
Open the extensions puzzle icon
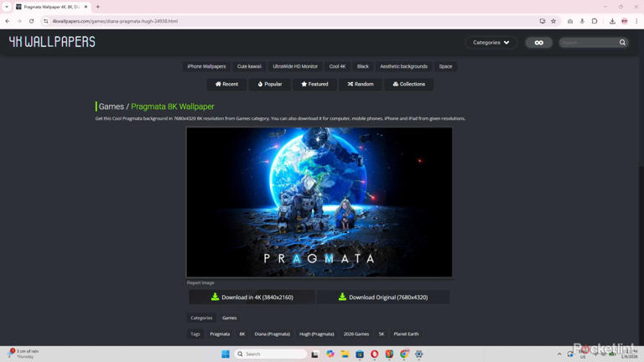click(595, 21)
